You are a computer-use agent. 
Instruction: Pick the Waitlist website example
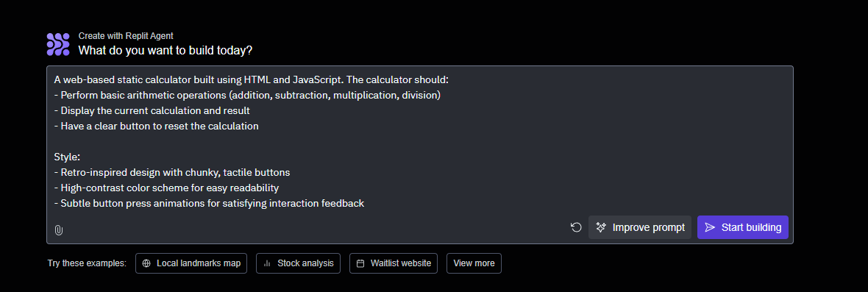394,263
